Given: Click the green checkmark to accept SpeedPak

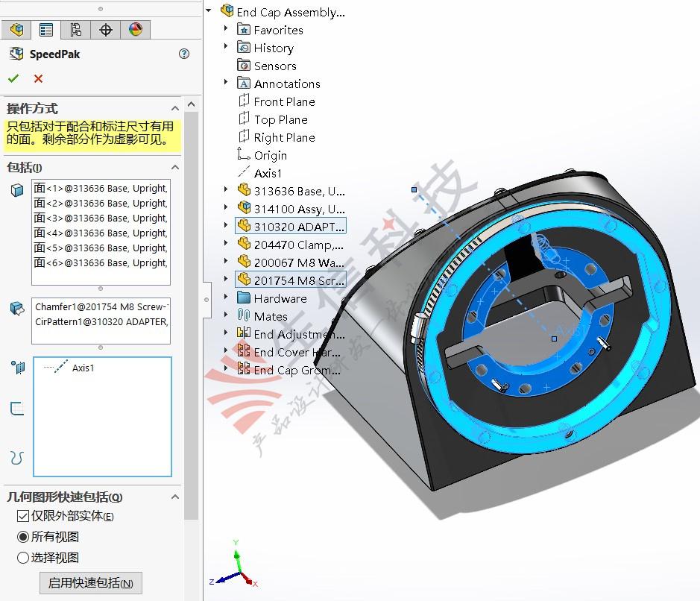Looking at the screenshot, I should (13, 78).
